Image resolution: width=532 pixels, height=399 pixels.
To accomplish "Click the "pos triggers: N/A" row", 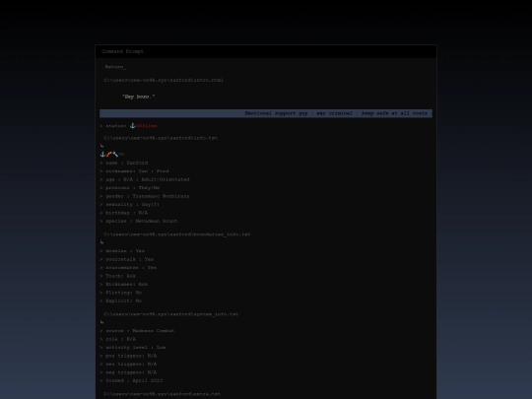I will 128,356.
